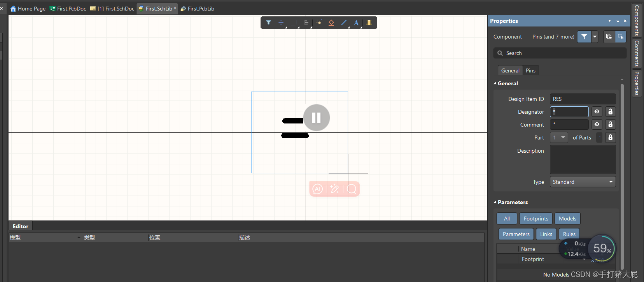Click the magic wand icon in the pink toolbar
This screenshot has width=644, height=282.
pyautogui.click(x=334, y=189)
